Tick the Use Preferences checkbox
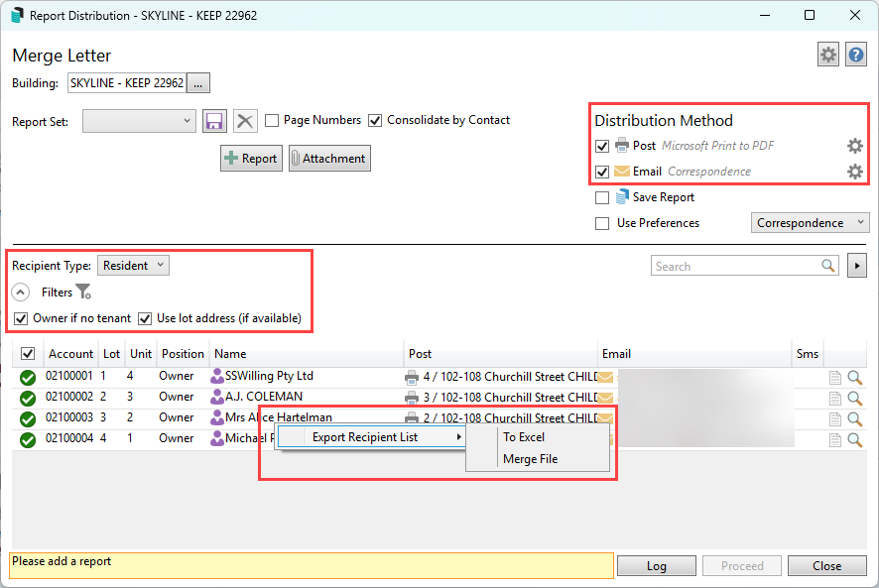The height and width of the screenshot is (588, 879). tap(602, 224)
